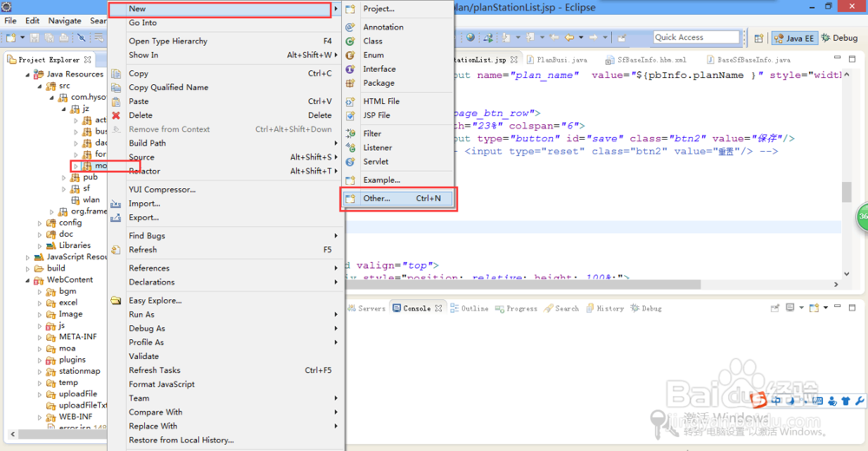
Task: Click the red Delete cross icon
Action: (115, 115)
